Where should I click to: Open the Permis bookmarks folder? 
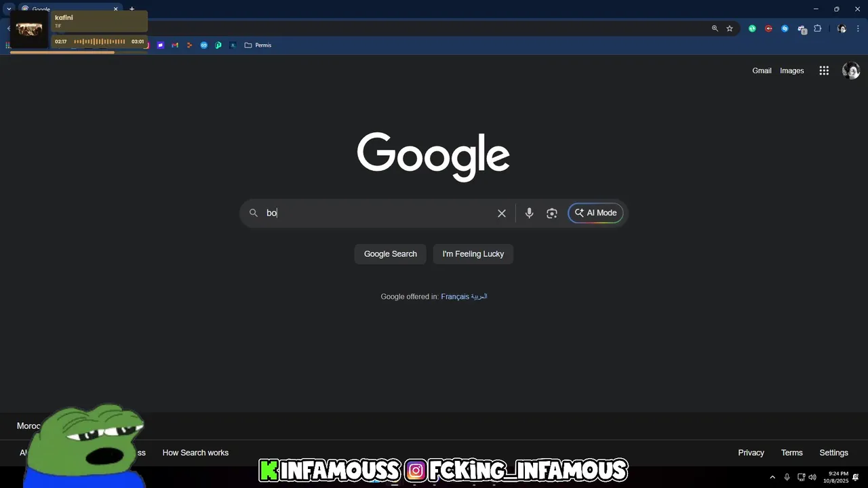pos(258,45)
